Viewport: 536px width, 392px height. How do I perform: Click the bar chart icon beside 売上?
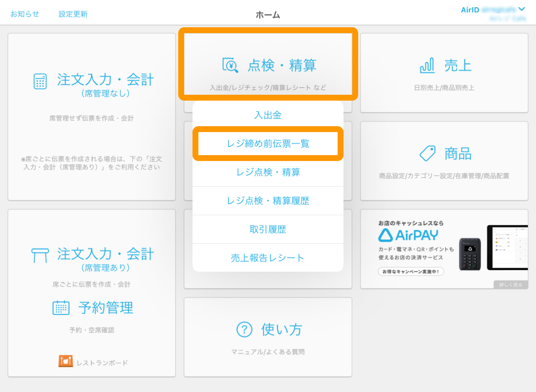(427, 65)
